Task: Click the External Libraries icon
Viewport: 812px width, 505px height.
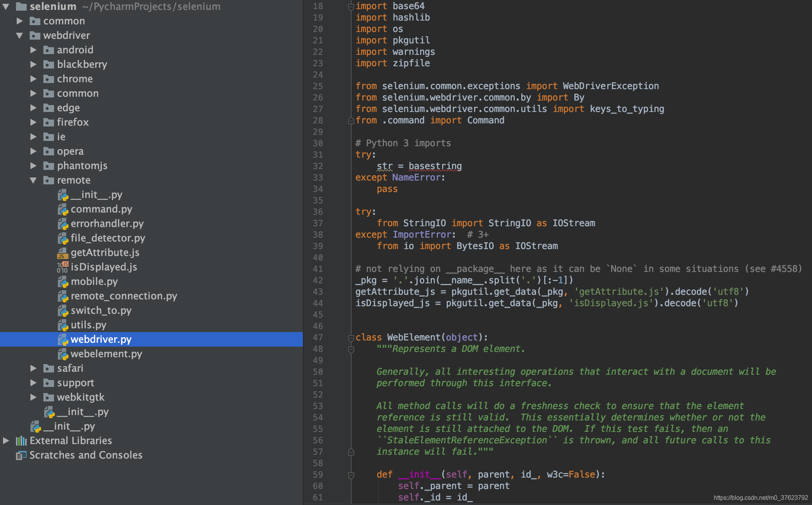Action: coord(21,441)
